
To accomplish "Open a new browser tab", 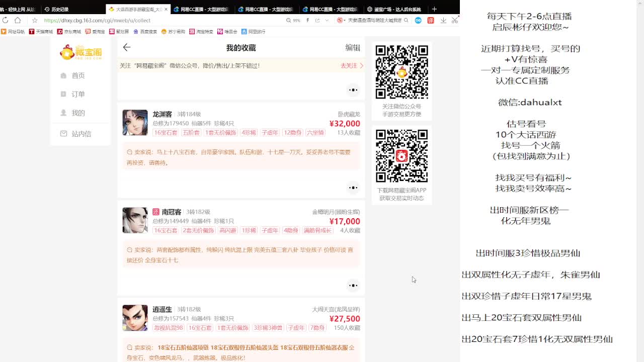I will click(x=434, y=9).
